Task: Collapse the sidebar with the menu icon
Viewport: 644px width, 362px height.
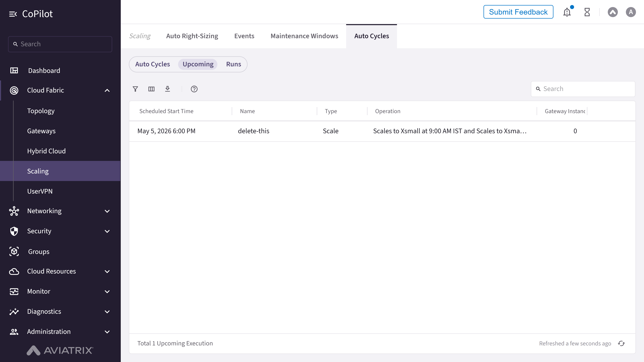Action: [x=13, y=14]
